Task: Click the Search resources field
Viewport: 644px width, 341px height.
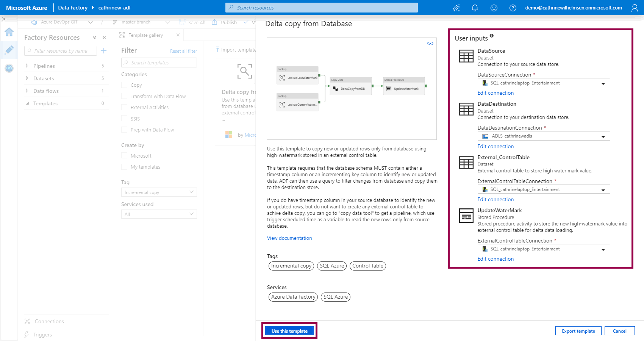Action: point(322,8)
